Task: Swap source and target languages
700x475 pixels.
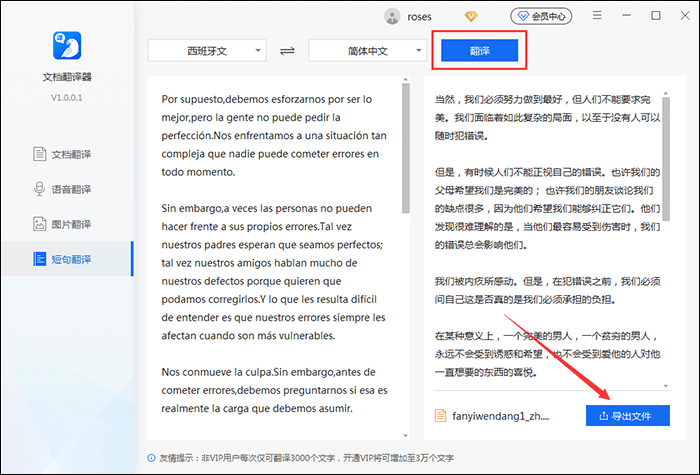Action: pos(286,50)
